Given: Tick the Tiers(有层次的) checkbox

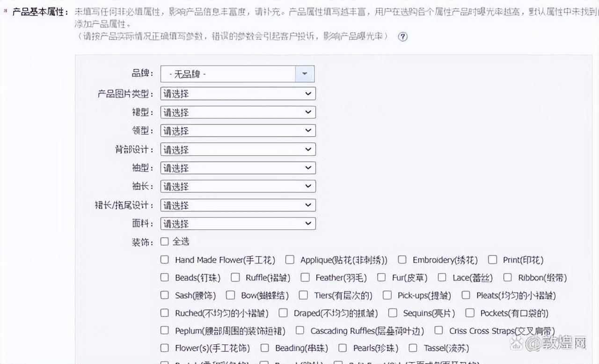Looking at the screenshot, I should coord(304,295).
